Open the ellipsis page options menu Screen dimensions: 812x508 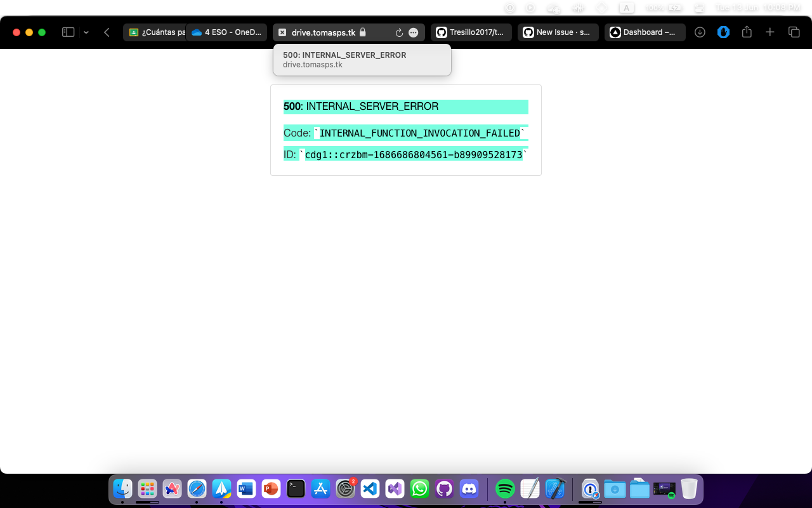click(414, 32)
